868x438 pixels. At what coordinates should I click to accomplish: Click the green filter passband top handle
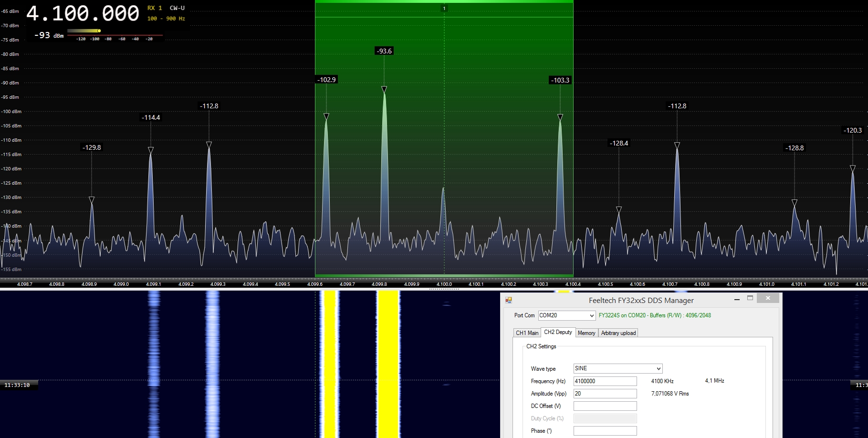(444, 1)
